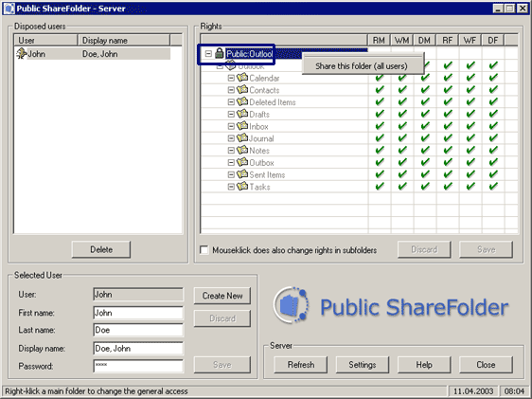Click Discard button in Selected User
The image size is (532, 399).
pos(222,318)
